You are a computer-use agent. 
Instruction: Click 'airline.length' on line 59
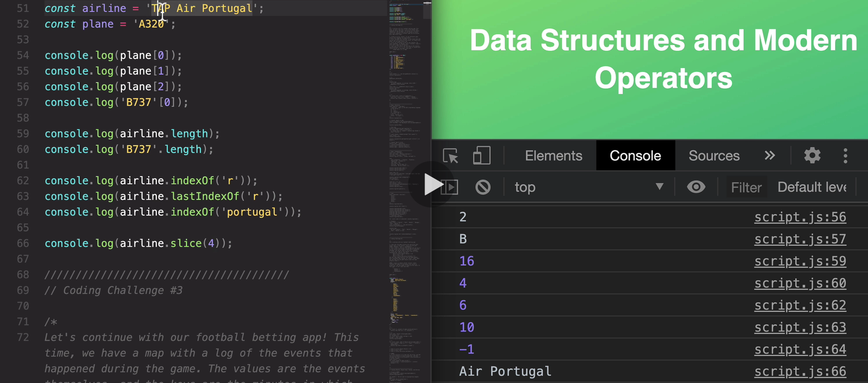click(164, 134)
